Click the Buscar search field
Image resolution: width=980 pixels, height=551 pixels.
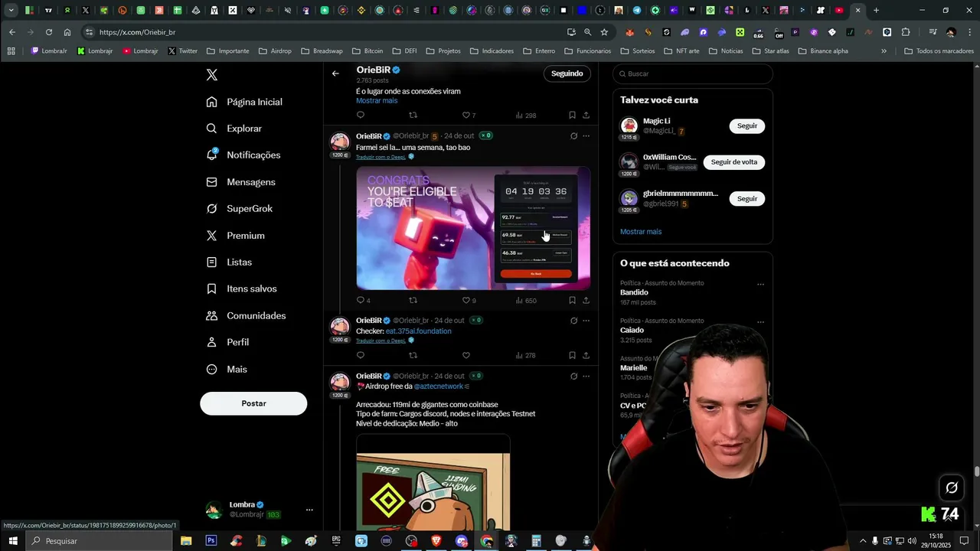(x=693, y=73)
